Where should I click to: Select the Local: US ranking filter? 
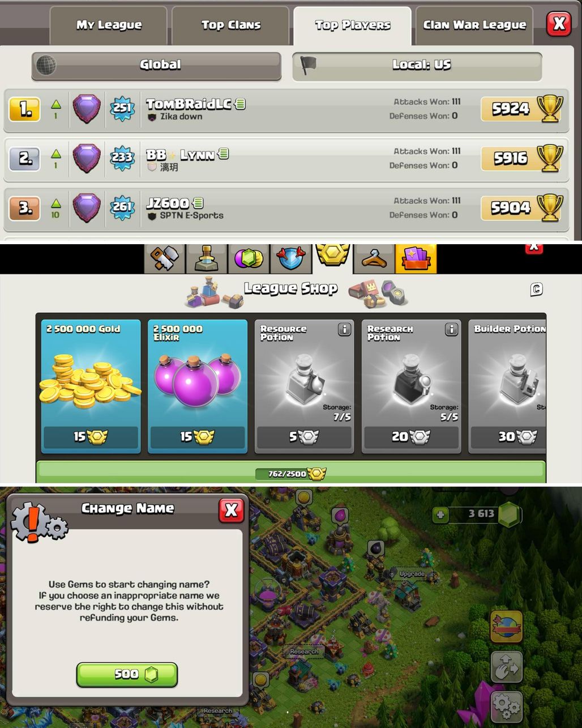pyautogui.click(x=417, y=65)
